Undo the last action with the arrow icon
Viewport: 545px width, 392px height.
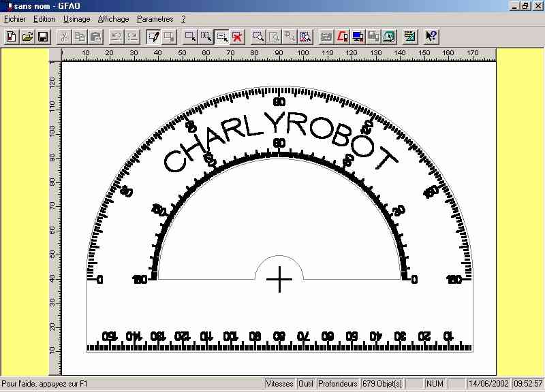(116, 37)
